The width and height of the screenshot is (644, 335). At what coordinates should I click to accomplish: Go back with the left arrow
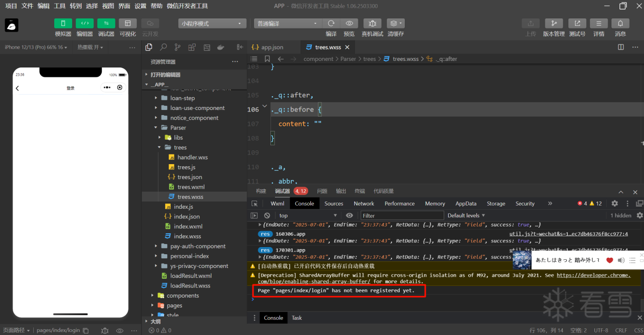pyautogui.click(x=281, y=59)
